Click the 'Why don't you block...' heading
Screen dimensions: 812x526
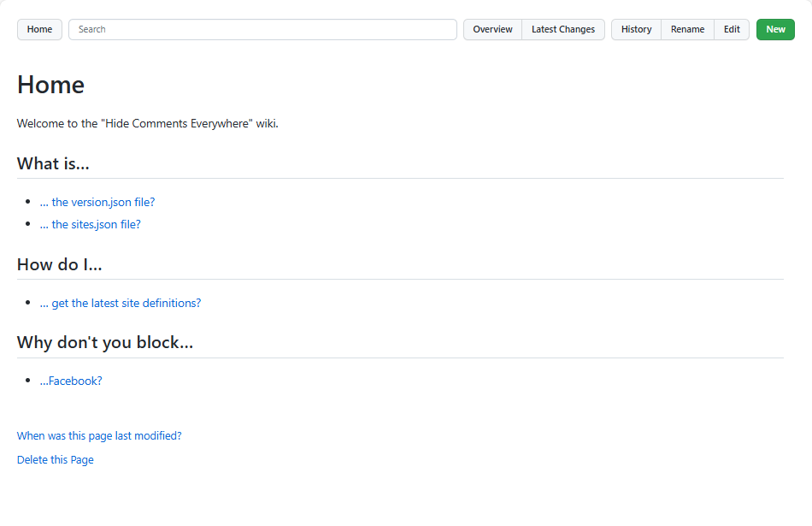tap(105, 343)
